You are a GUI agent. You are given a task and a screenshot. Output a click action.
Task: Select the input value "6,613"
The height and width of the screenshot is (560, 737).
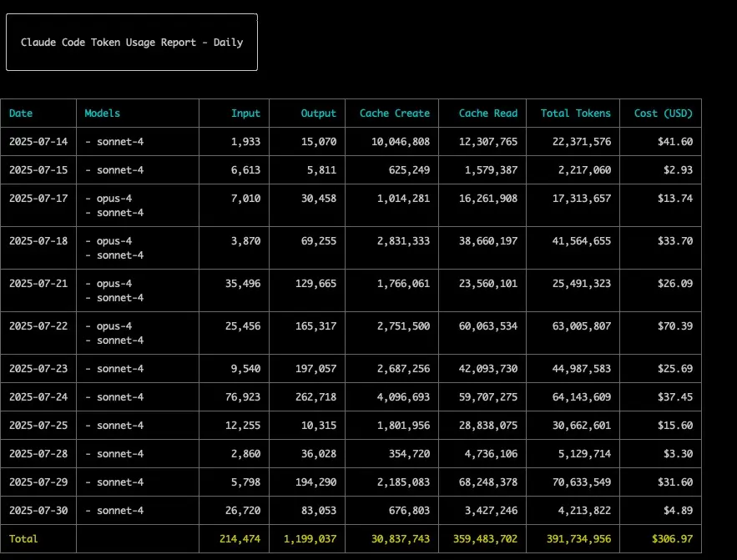245,169
